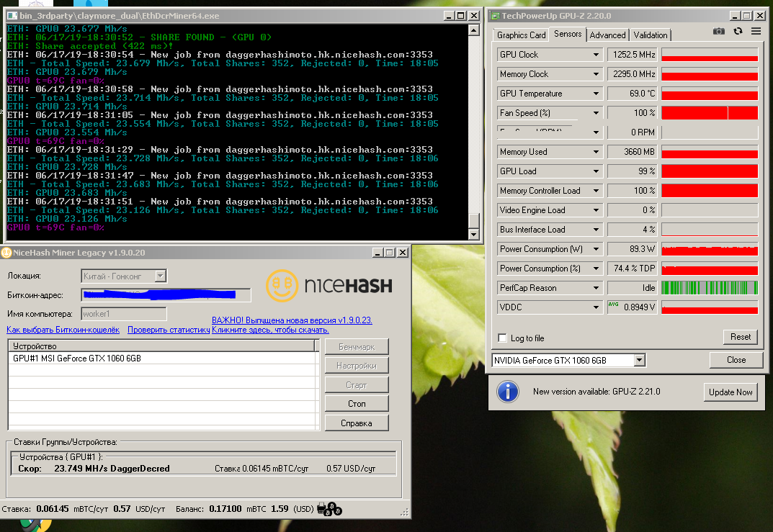Open link Как выбрать Биткоин-кошелёк
The height and width of the screenshot is (532, 773).
point(63,330)
